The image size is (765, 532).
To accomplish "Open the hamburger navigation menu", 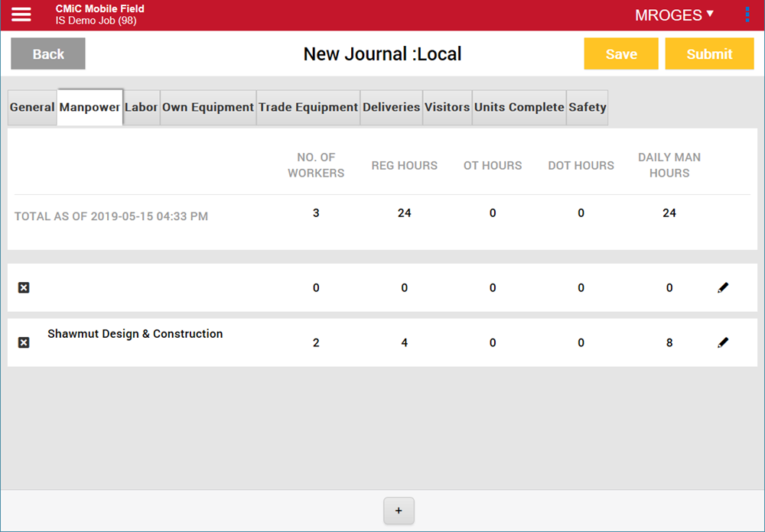I will coord(21,15).
